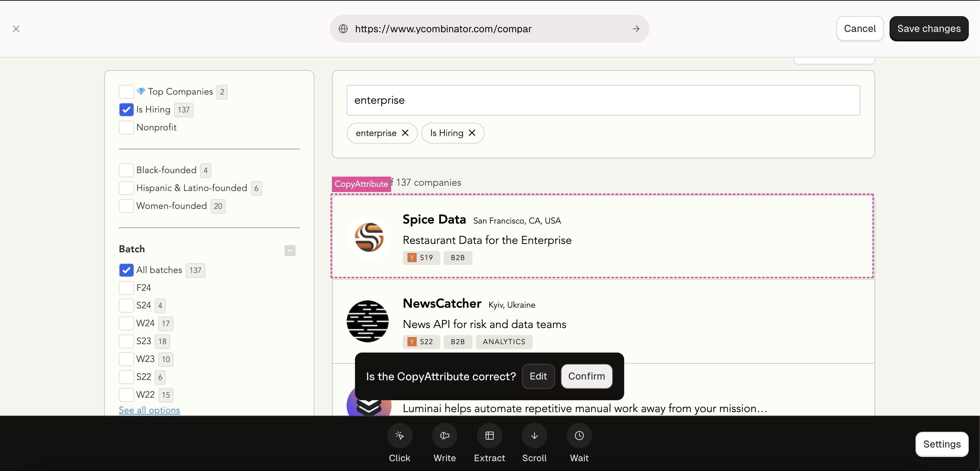Remove the enterprise filter chip
Image resolution: width=980 pixels, height=471 pixels.
click(x=405, y=133)
